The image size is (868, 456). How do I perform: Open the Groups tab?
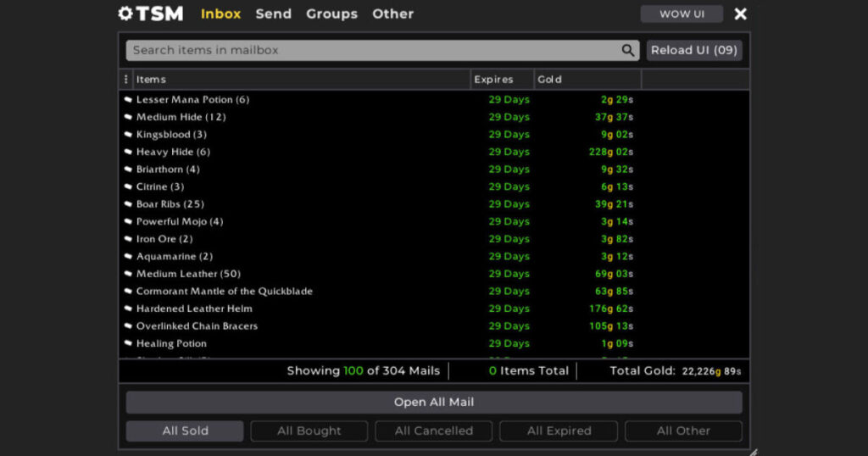pyautogui.click(x=331, y=14)
